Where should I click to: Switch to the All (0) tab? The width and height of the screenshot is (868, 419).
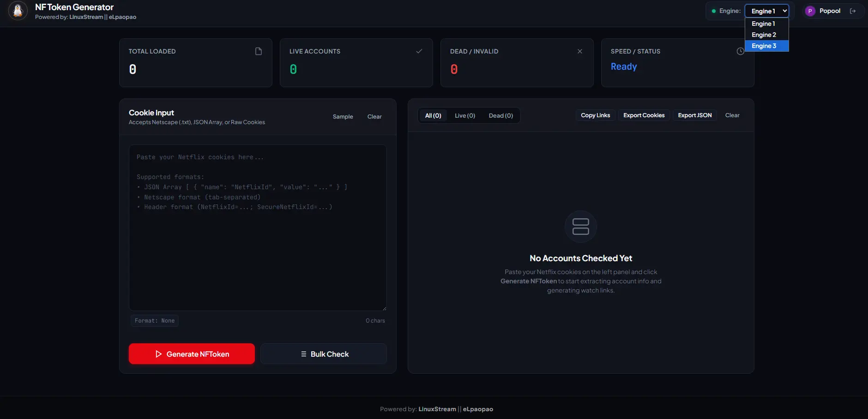(x=433, y=115)
